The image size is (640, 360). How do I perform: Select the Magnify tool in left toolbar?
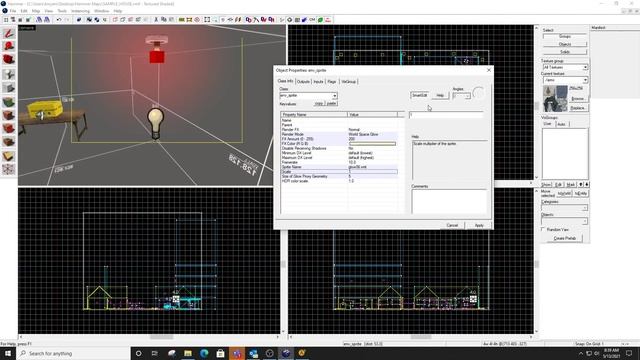[9, 47]
